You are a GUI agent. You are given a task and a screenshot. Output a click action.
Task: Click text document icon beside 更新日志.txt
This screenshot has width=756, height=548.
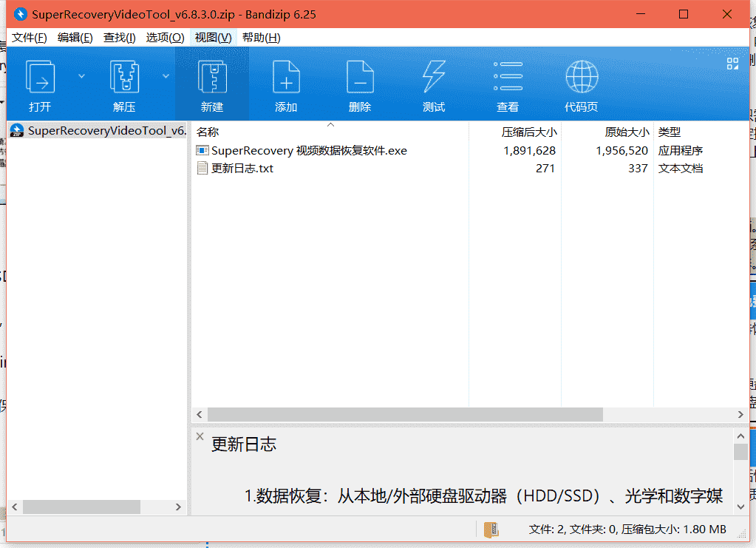click(x=202, y=169)
